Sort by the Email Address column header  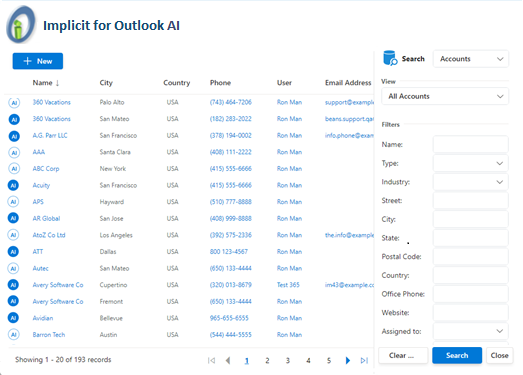point(348,83)
